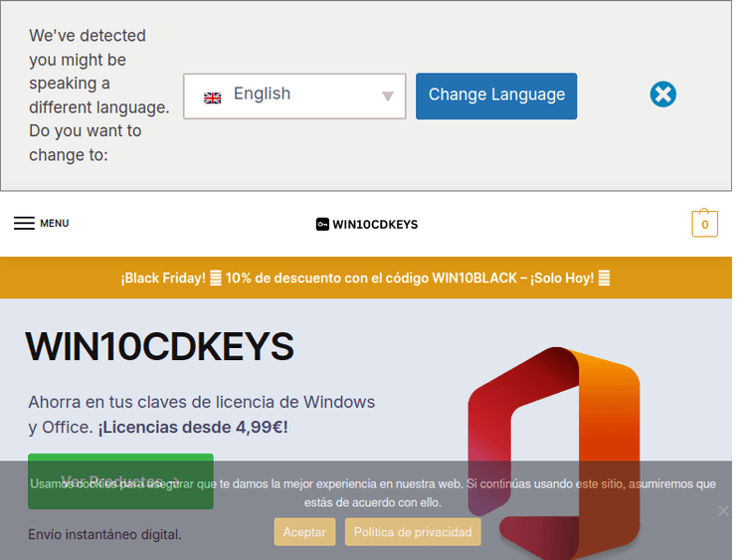Click the key logo icon beside WIN10CDKEYS
The height and width of the screenshot is (560, 746).
tap(322, 225)
